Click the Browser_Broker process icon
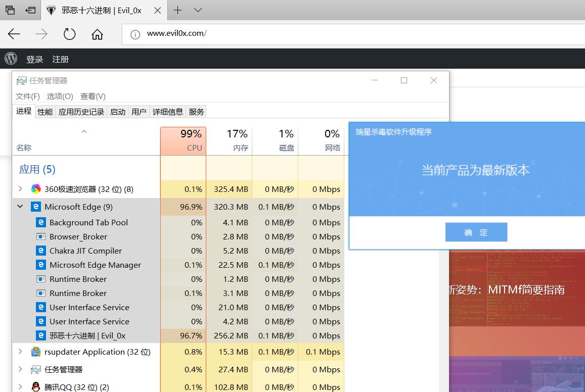Image resolution: width=585 pixels, height=392 pixels. 40,236
